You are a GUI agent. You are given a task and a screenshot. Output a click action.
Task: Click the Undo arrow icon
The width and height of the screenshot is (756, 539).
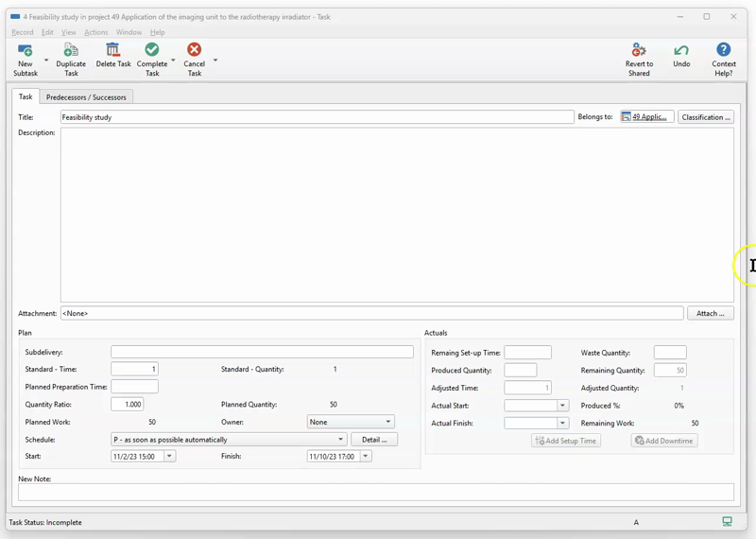click(x=681, y=51)
